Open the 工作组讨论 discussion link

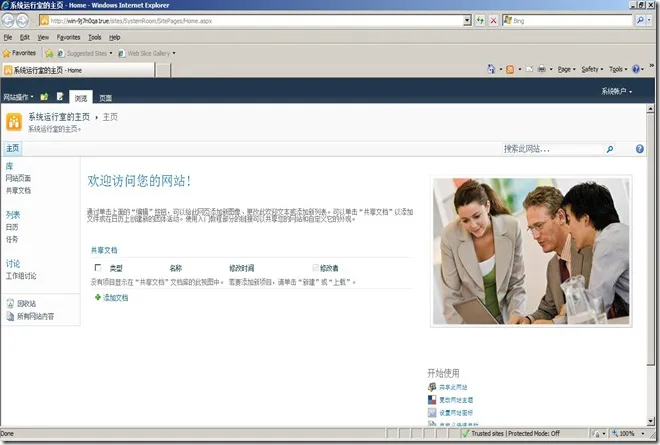point(21,276)
